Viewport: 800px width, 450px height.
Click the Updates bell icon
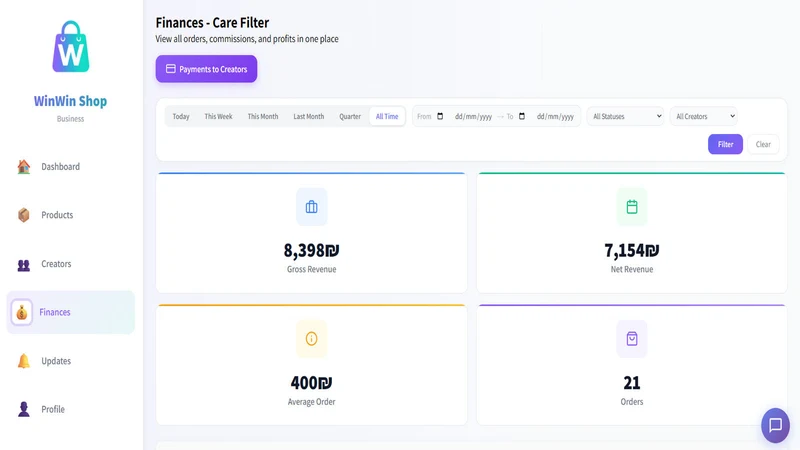coord(23,361)
